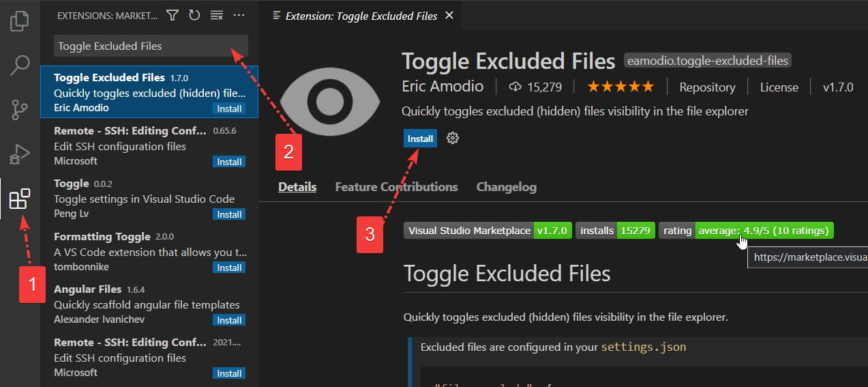Clear extensions search results icon
868x387 pixels.
[x=216, y=14]
